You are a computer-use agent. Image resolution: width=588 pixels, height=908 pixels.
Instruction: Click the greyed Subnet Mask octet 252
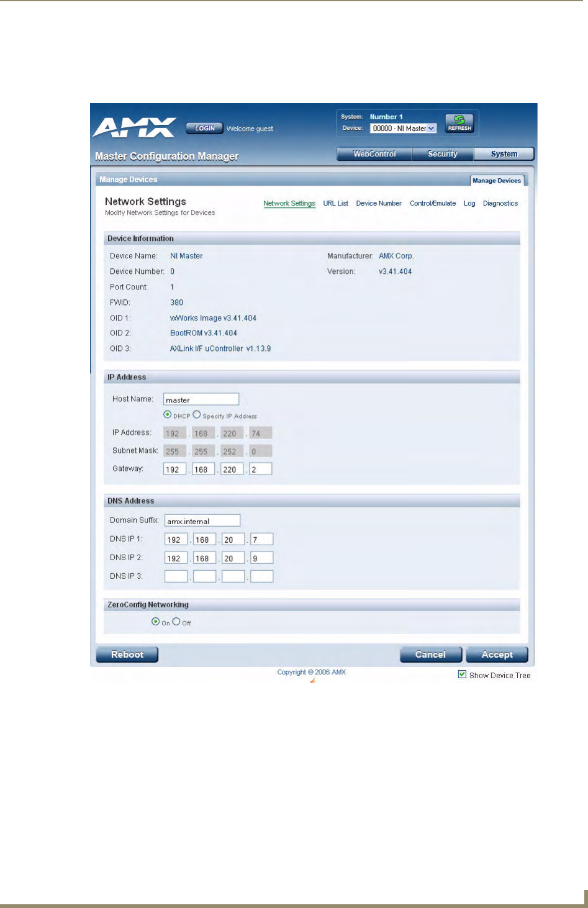tap(232, 451)
